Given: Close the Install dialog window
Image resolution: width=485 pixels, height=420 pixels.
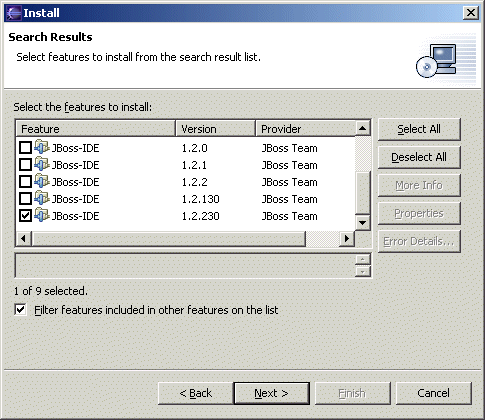Looking at the screenshot, I should click(471, 13).
